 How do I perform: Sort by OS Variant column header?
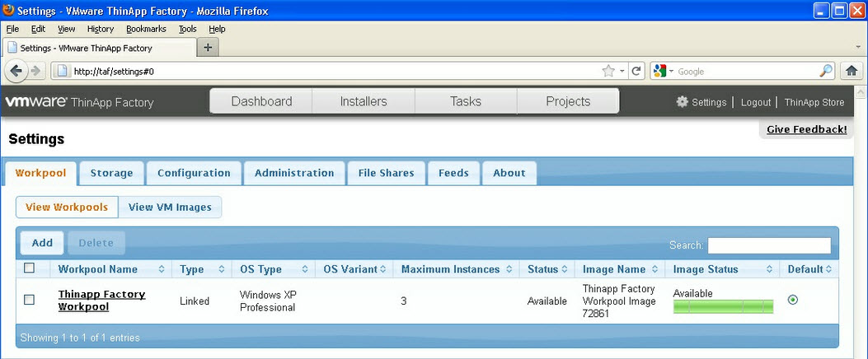click(354, 269)
